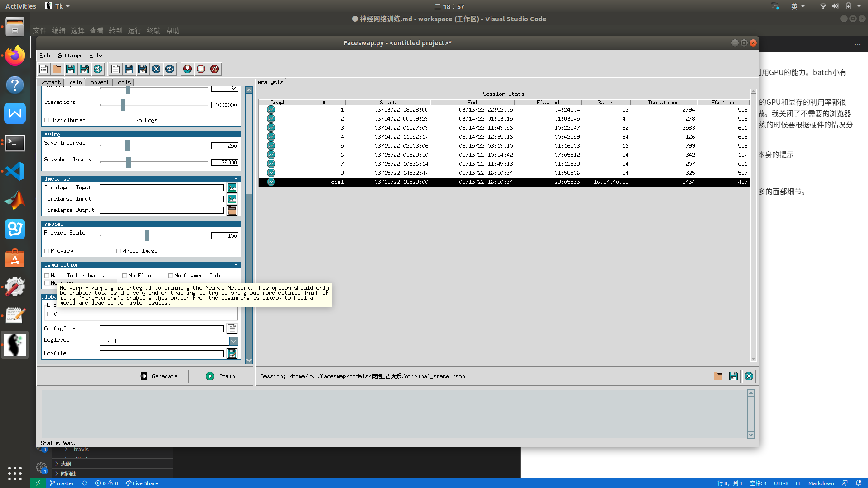Clear session with teal X icon
This screenshot has width=868, height=488.
click(749, 376)
